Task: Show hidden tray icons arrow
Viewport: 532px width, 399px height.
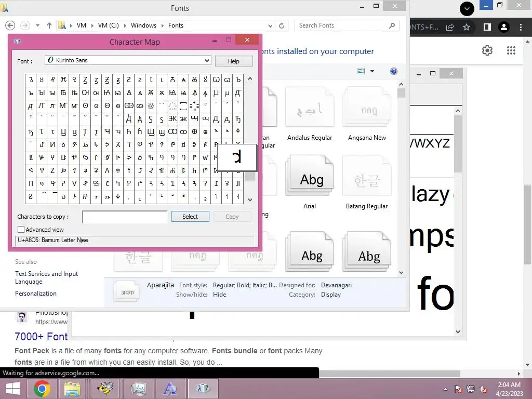Action: [445, 389]
